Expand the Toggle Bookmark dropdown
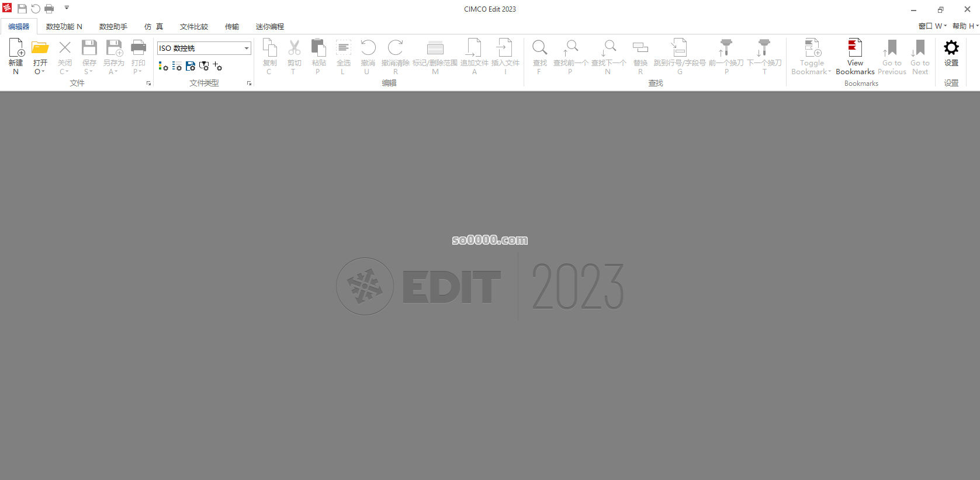Image resolution: width=980 pixels, height=480 pixels. [829, 72]
